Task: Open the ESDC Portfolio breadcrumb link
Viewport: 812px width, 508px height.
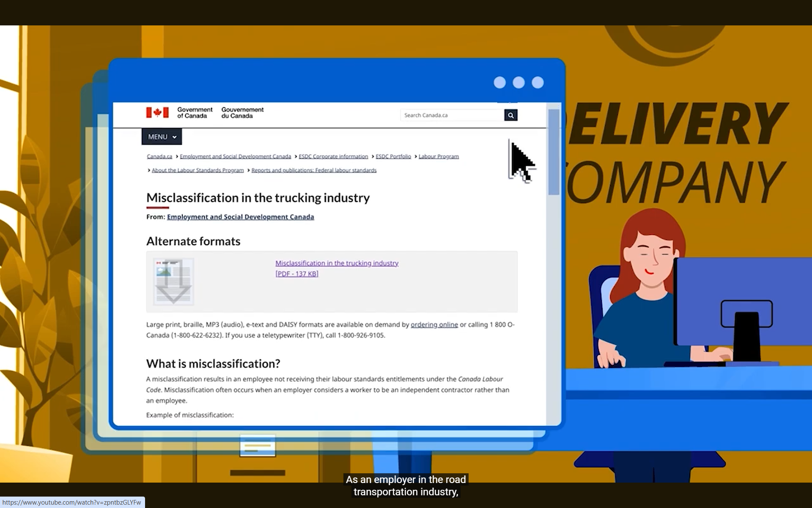Action: (x=393, y=157)
